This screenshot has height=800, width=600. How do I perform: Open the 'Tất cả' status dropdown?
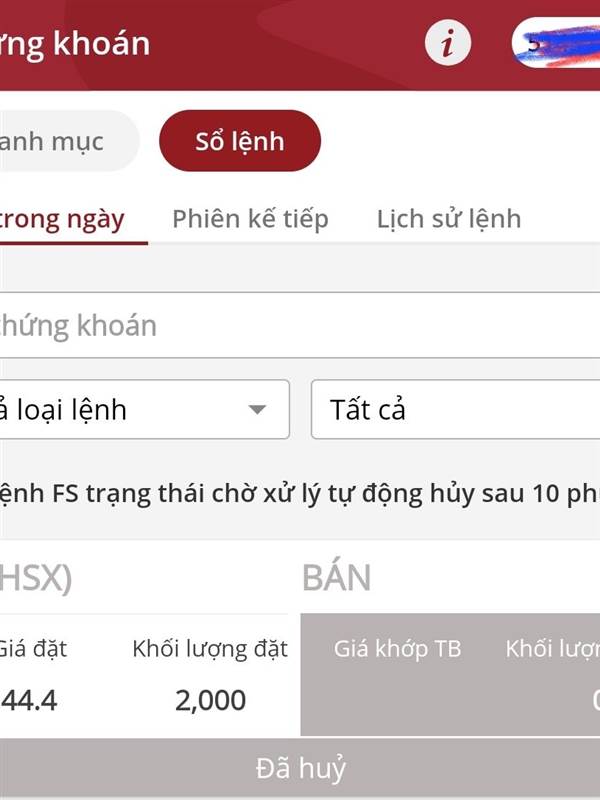pyautogui.click(x=455, y=410)
